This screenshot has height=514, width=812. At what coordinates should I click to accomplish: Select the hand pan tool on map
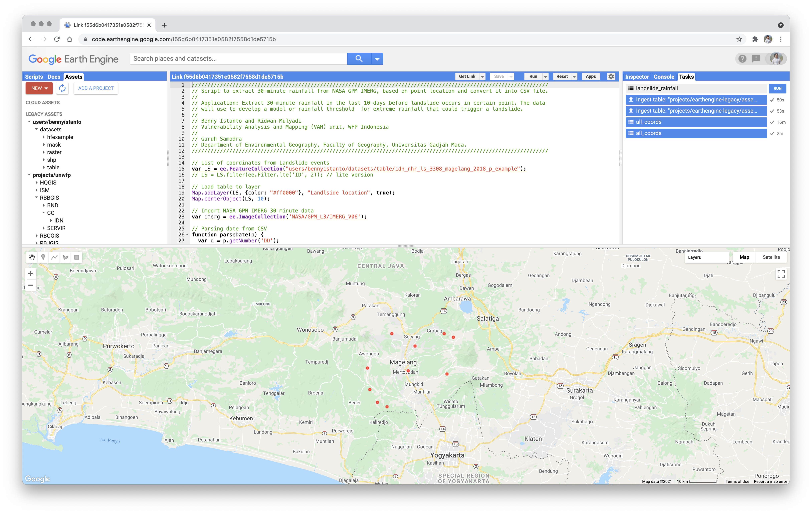32,257
